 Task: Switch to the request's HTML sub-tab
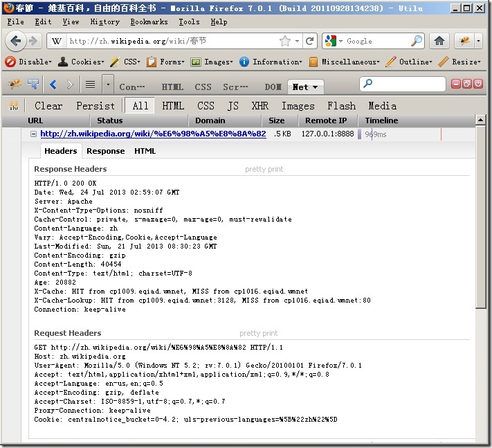tap(145, 151)
